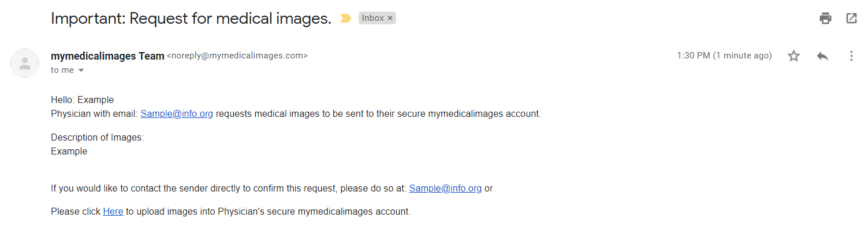This screenshot has width=868, height=243.
Task: Click the "Hello: Example" greeting line
Action: point(82,100)
